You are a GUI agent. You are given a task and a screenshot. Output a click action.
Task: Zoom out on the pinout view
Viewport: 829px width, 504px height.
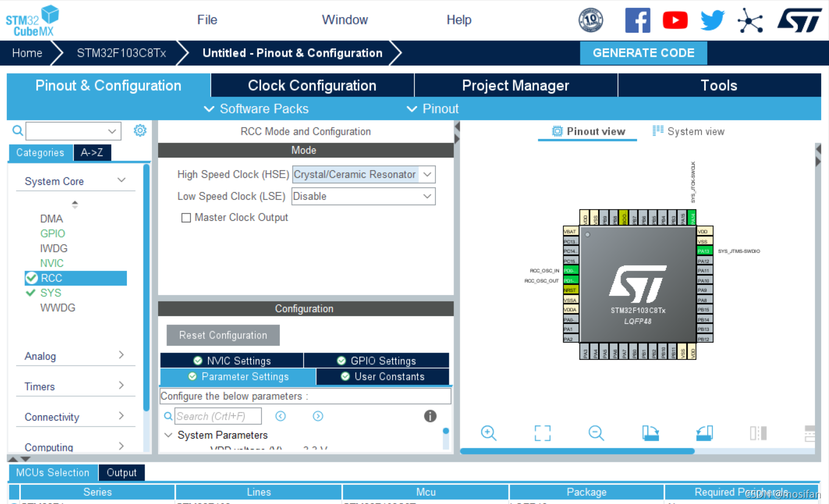tap(596, 433)
